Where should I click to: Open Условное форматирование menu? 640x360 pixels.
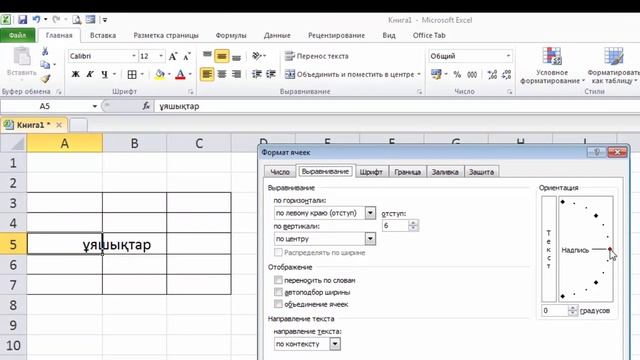pos(552,65)
